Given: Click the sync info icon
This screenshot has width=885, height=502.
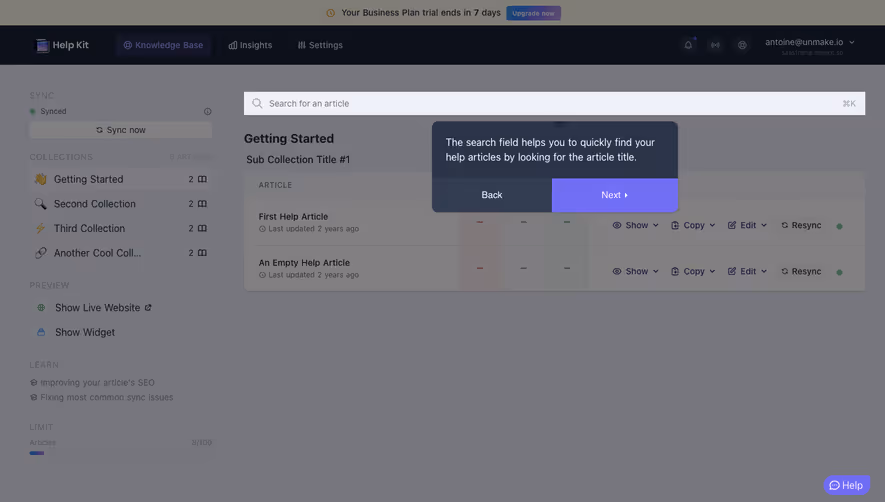Looking at the screenshot, I should point(208,112).
